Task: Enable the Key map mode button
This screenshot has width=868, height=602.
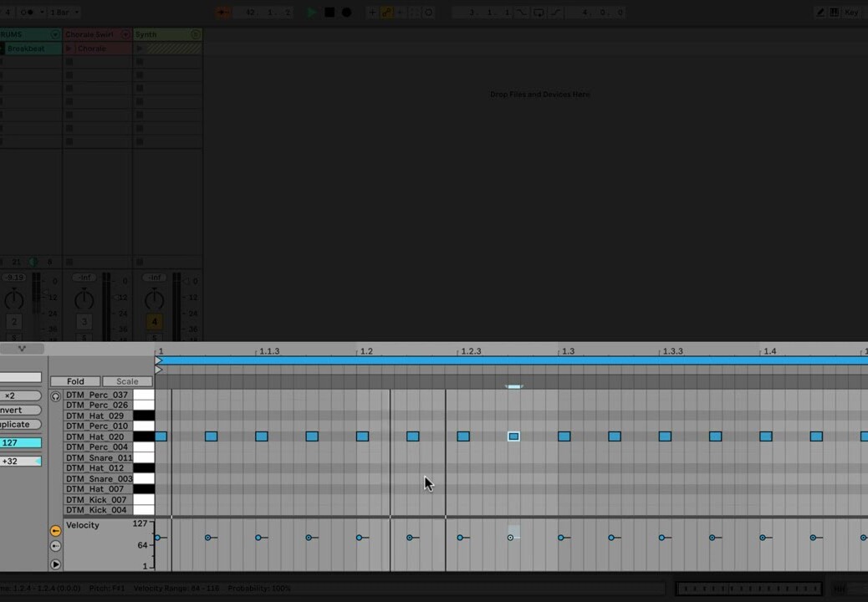Action: (851, 13)
